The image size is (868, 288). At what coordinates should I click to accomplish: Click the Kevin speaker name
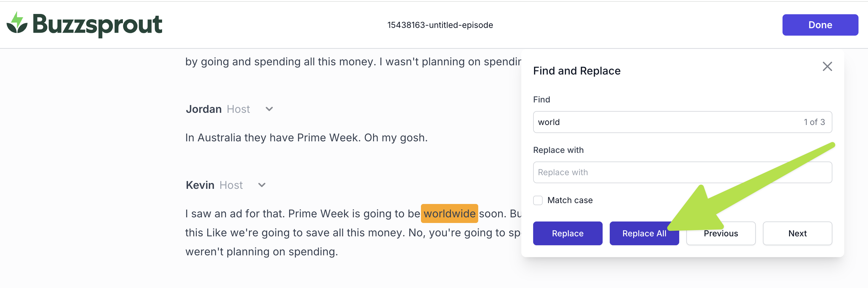tap(200, 185)
